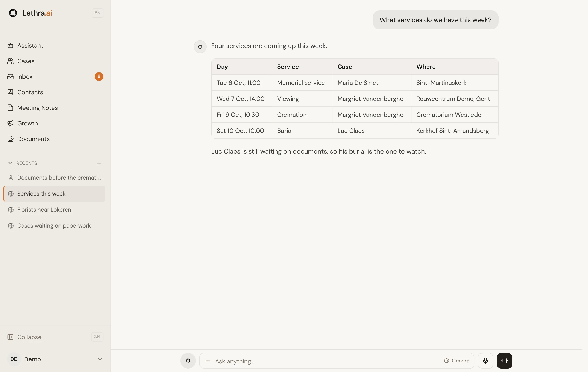588x372 pixels.
Task: Click the Growth megaphone icon
Action: 10,123
